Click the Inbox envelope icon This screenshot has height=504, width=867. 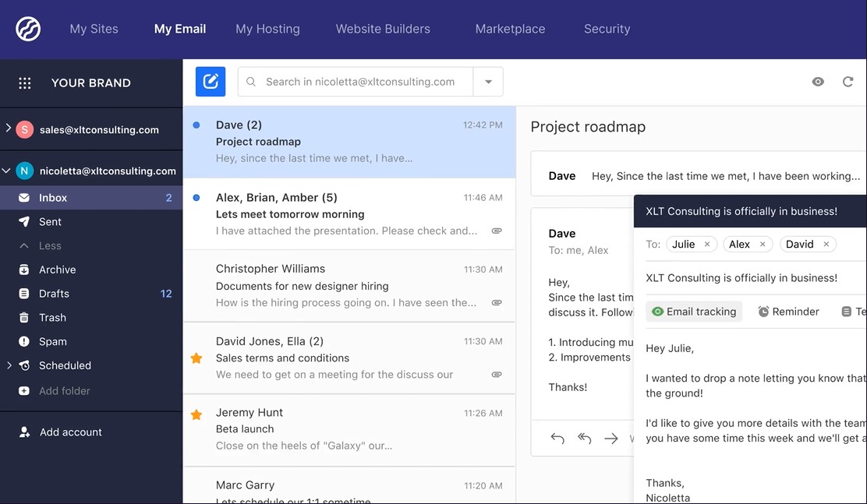point(23,198)
